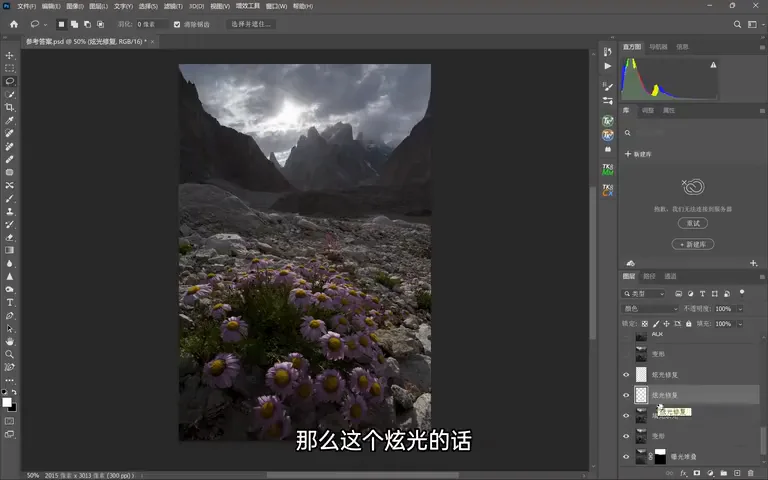768x480 pixels.
Task: Select the Eyedropper tool
Action: 9,120
